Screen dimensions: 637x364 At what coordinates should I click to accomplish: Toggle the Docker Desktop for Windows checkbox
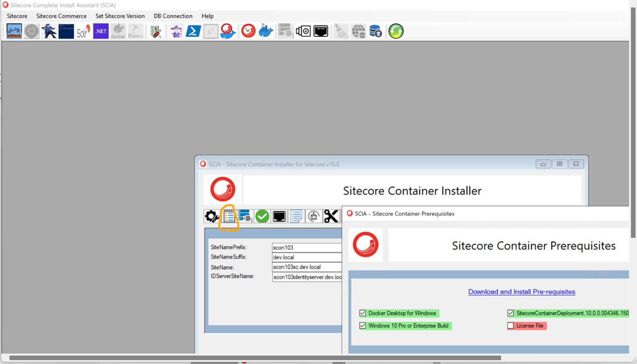[363, 313]
